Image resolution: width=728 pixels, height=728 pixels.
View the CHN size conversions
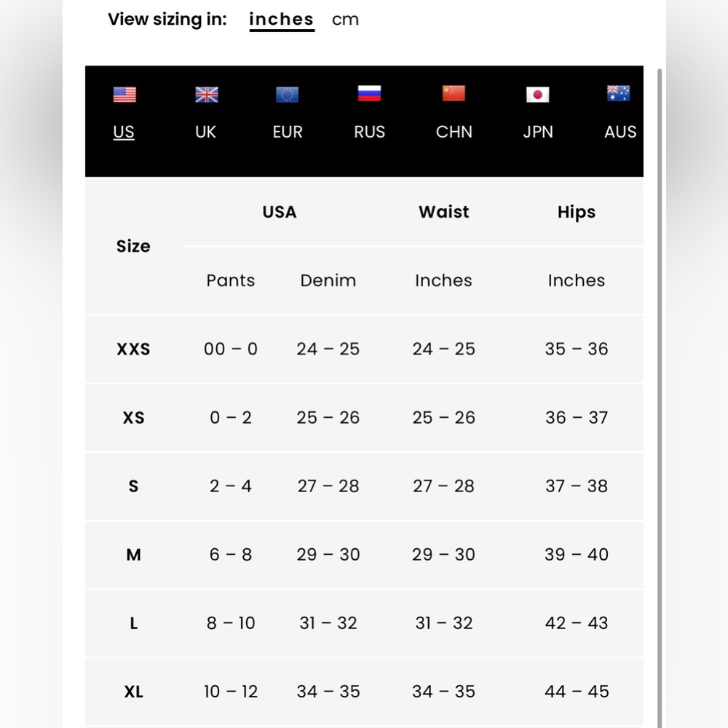454,132
